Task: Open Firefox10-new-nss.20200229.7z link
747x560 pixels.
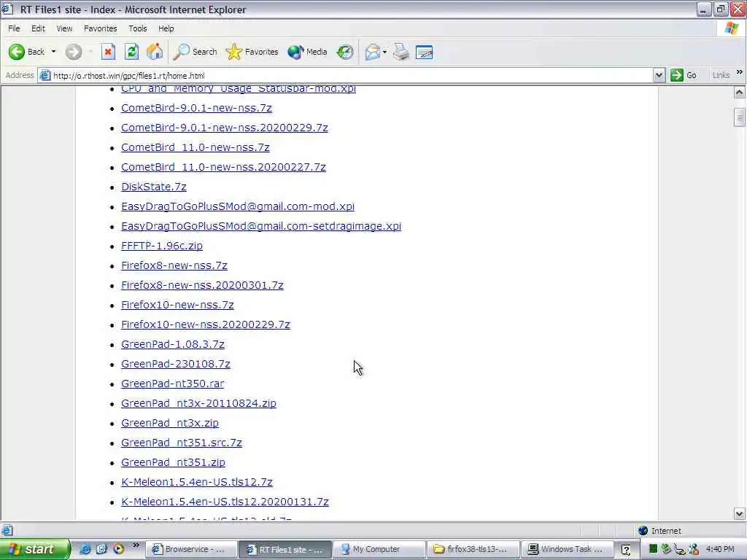Action: (205, 324)
